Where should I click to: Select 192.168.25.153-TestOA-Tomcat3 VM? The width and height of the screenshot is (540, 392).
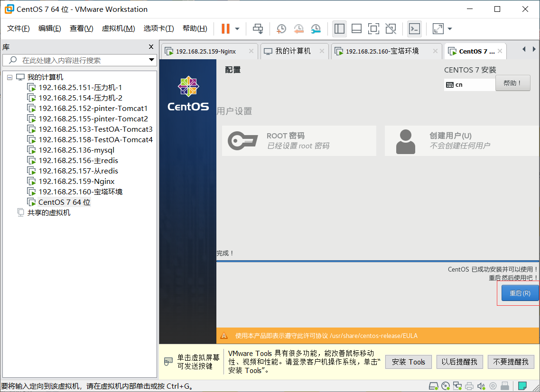click(x=95, y=129)
